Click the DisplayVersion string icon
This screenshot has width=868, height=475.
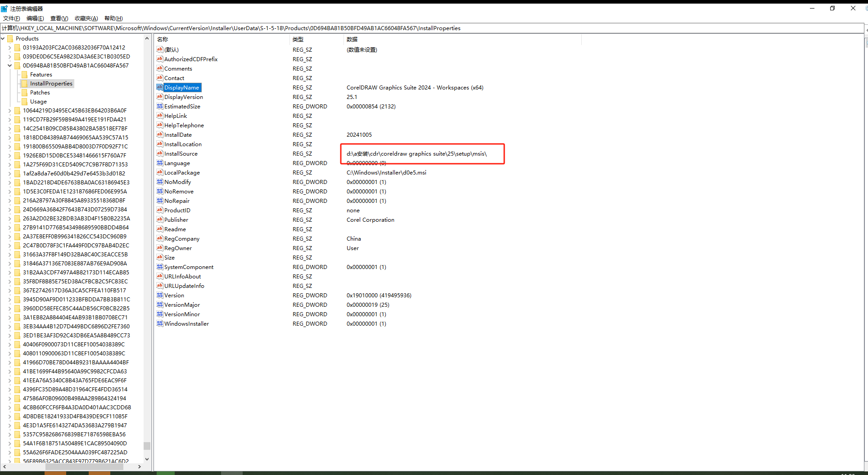(x=159, y=97)
